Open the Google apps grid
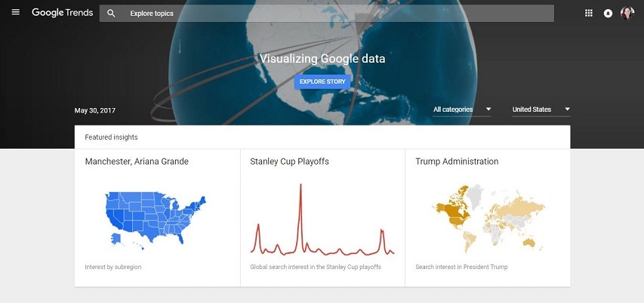Viewport: 644px width, 303px height. coord(589,14)
